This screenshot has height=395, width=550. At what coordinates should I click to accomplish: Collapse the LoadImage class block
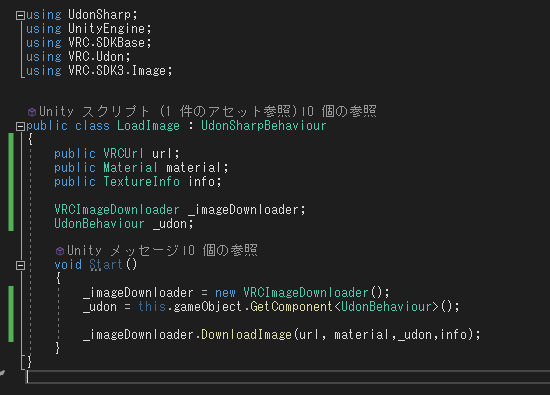pyautogui.click(x=20, y=126)
